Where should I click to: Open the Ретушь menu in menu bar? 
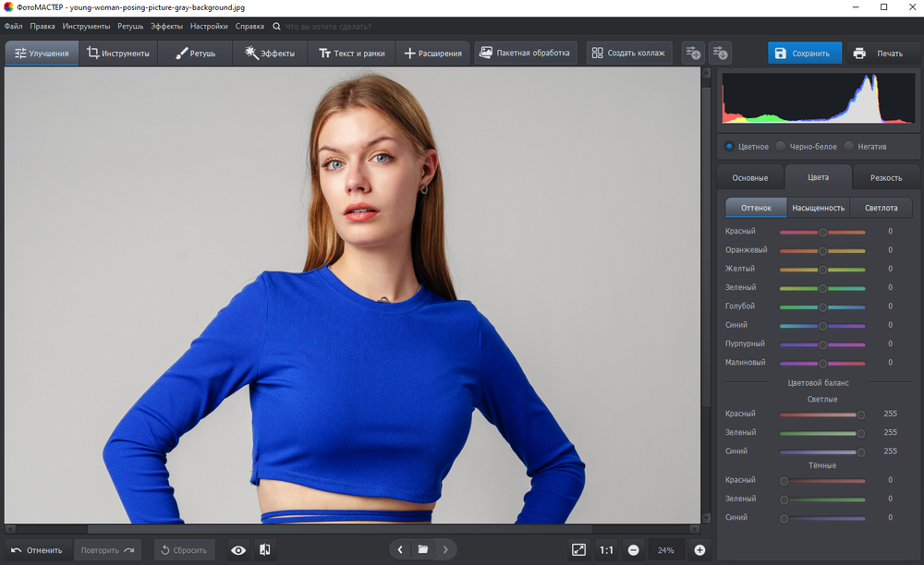click(x=130, y=27)
